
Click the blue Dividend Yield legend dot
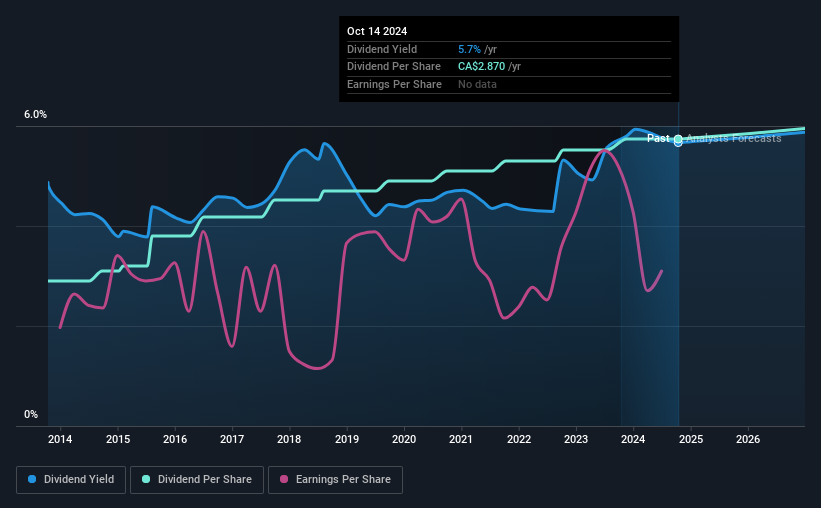32,479
